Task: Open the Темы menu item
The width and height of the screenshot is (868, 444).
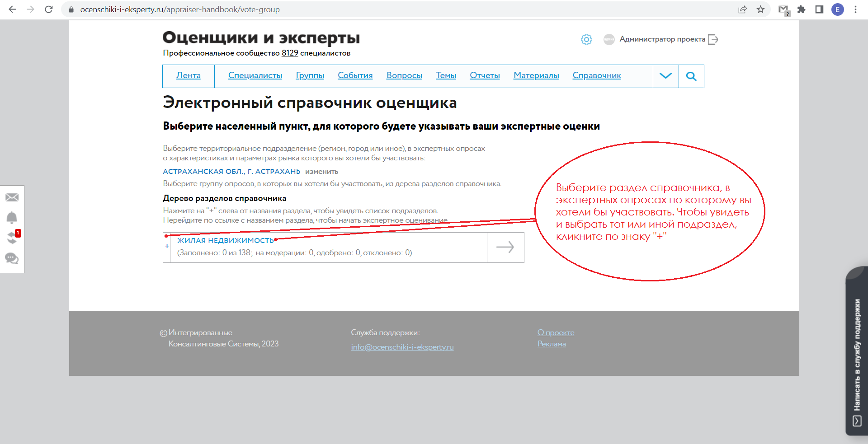Action: [446, 75]
